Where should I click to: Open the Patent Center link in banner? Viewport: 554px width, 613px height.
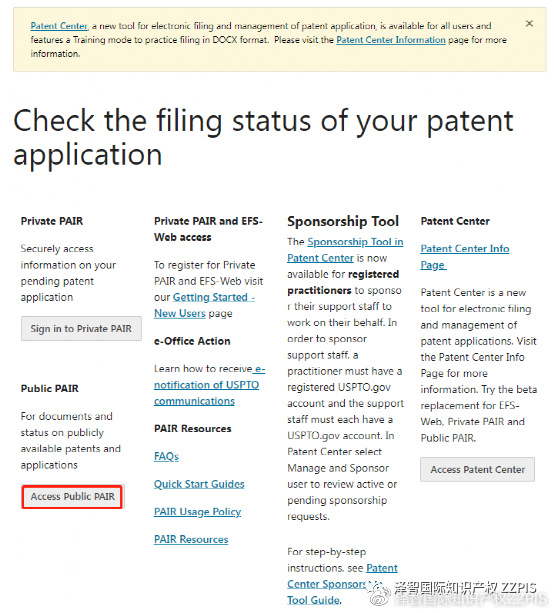[59, 26]
